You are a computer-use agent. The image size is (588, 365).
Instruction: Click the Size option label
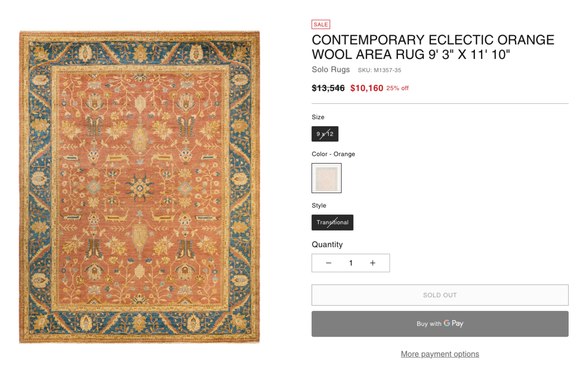point(318,117)
